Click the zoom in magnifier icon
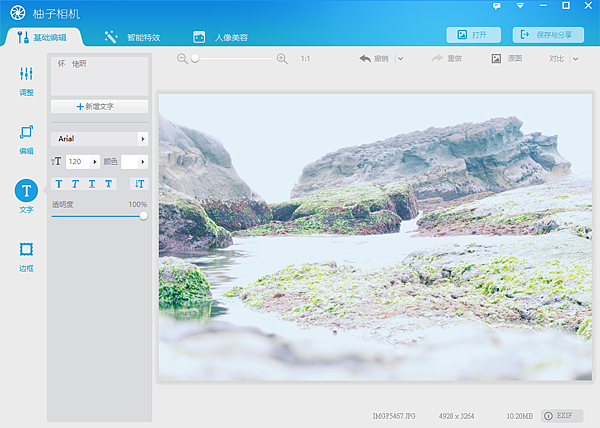600x428 pixels. [x=282, y=59]
